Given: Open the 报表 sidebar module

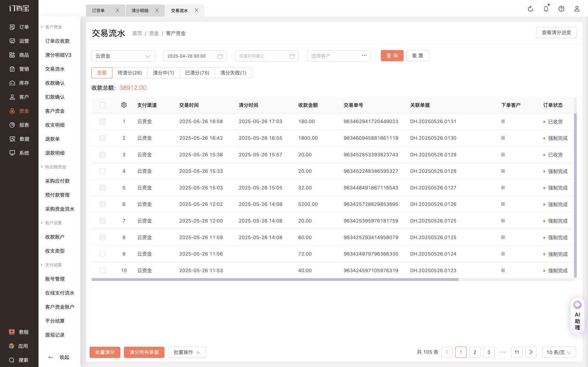Looking at the screenshot, I should point(19,125).
